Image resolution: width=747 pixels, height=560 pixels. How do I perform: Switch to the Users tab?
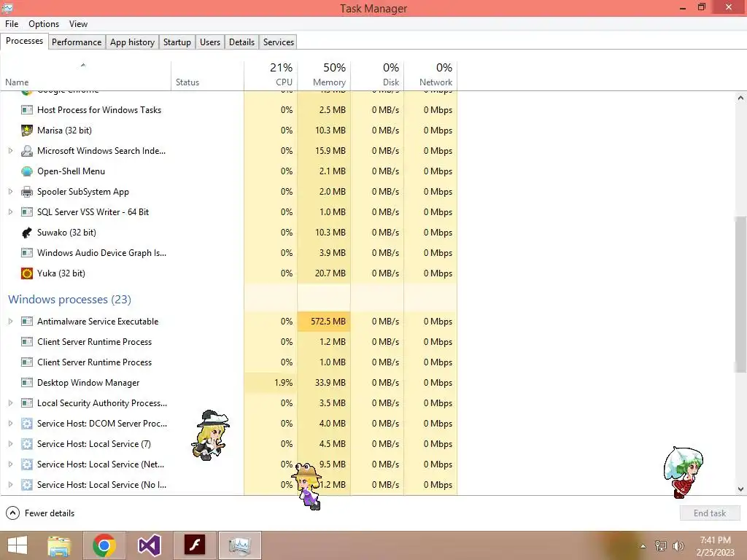coord(209,42)
